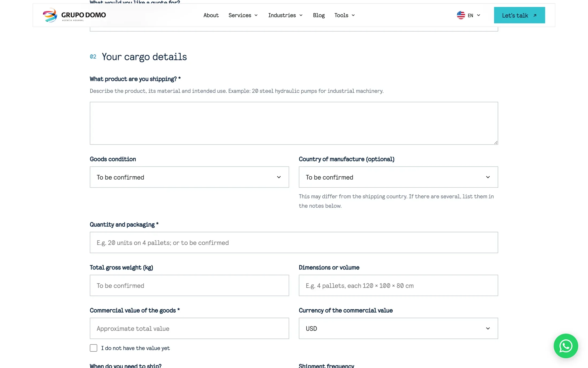
Task: Click the Total gross weight field
Action: click(x=189, y=285)
